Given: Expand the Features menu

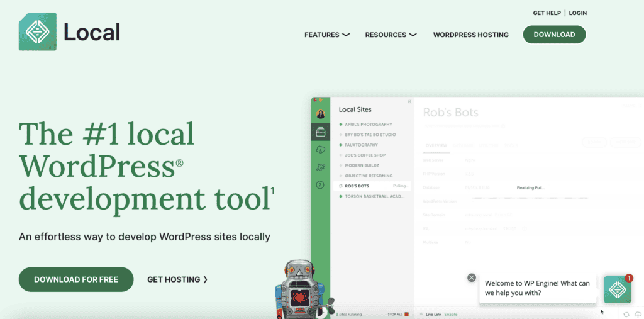Looking at the screenshot, I should tap(327, 35).
